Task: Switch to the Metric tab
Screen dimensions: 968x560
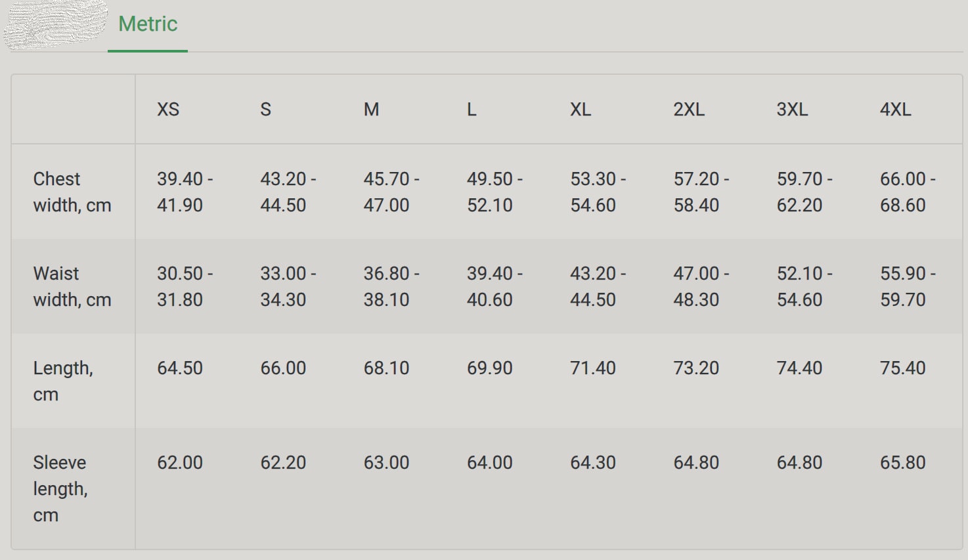Action: pos(148,24)
